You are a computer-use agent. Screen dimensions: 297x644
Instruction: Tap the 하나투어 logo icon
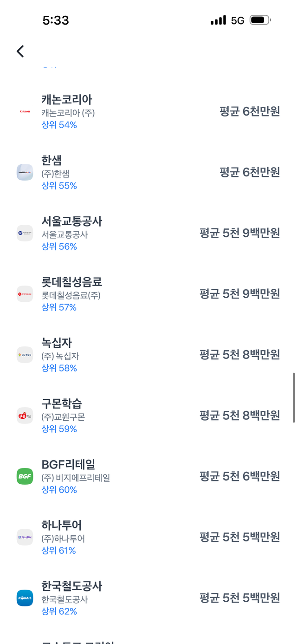25,537
